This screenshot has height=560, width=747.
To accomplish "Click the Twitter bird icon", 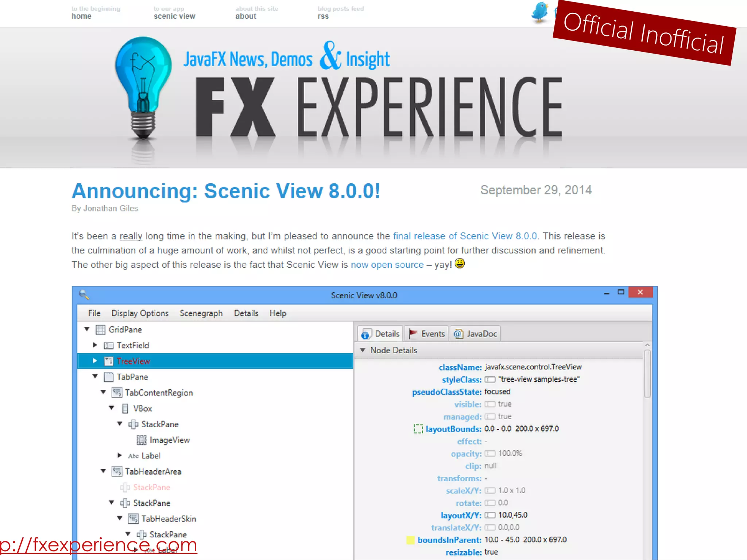I will coord(539,12).
